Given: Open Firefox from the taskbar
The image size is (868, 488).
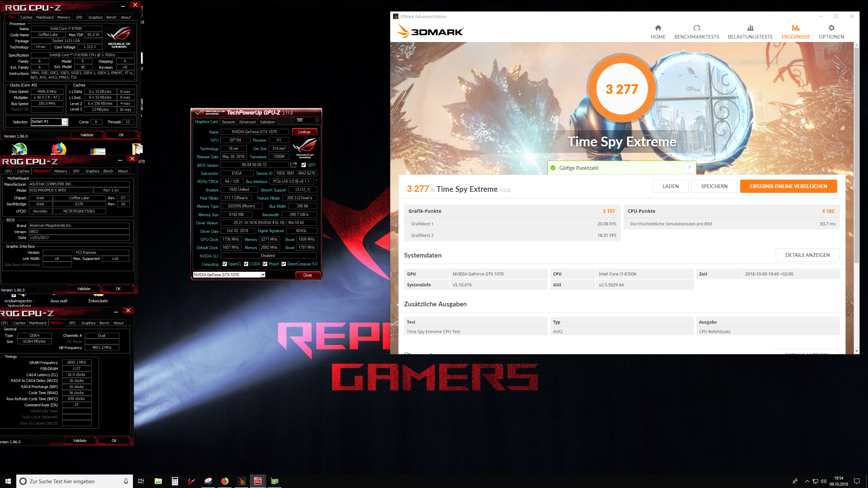Looking at the screenshot, I should click(225, 481).
